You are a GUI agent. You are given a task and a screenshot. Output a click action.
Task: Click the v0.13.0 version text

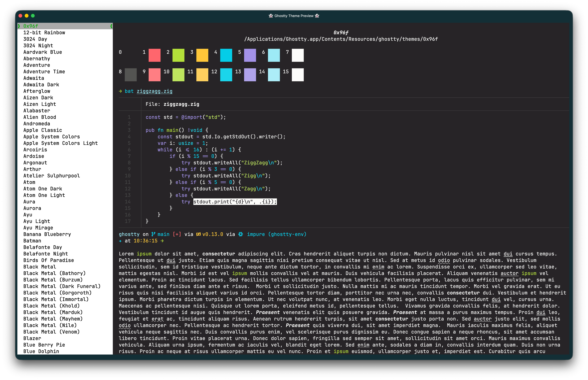point(213,234)
